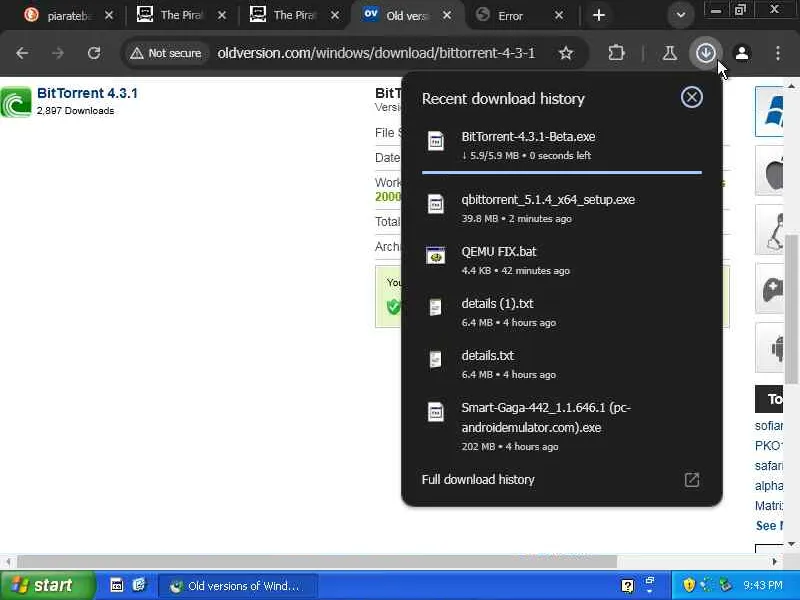The width and height of the screenshot is (800, 600).
Task: Select the Mac apple sidebar icon
Action: pos(770,170)
